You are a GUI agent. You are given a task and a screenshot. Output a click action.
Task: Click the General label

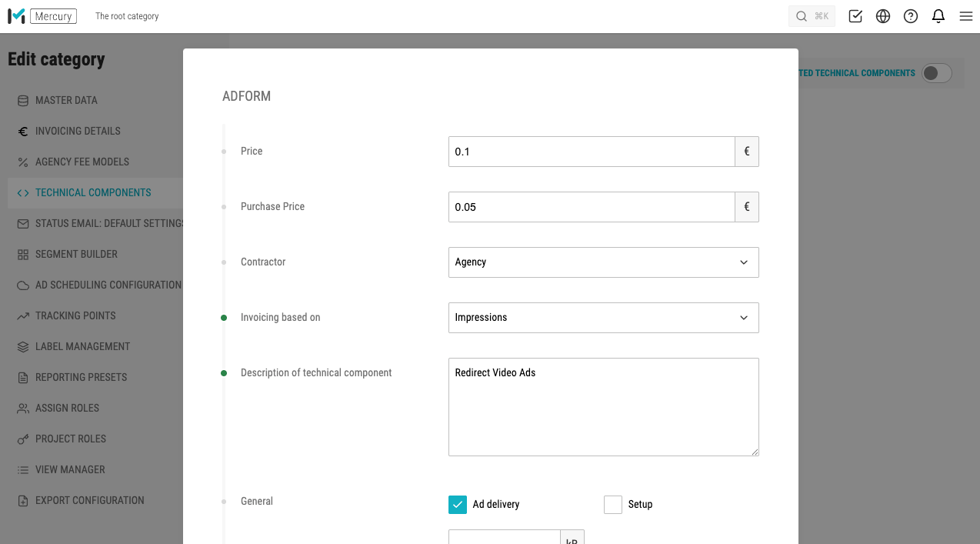click(x=257, y=501)
